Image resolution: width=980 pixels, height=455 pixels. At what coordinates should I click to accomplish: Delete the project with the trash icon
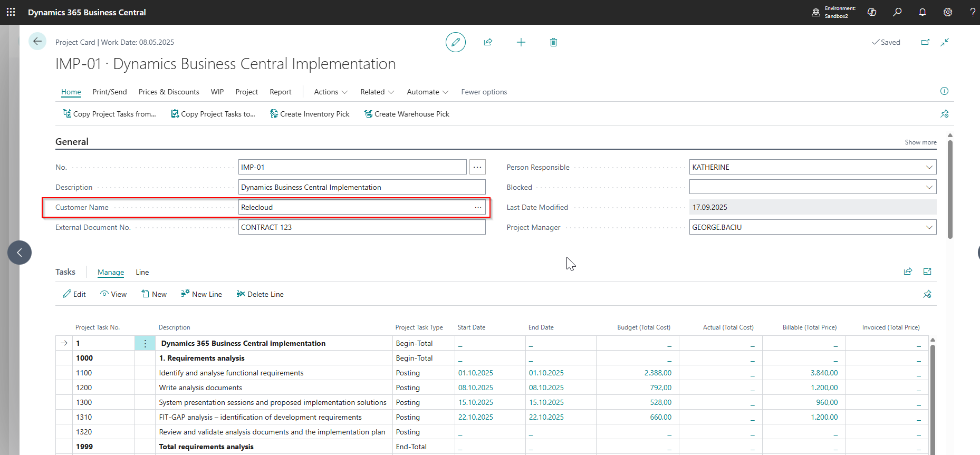point(553,42)
